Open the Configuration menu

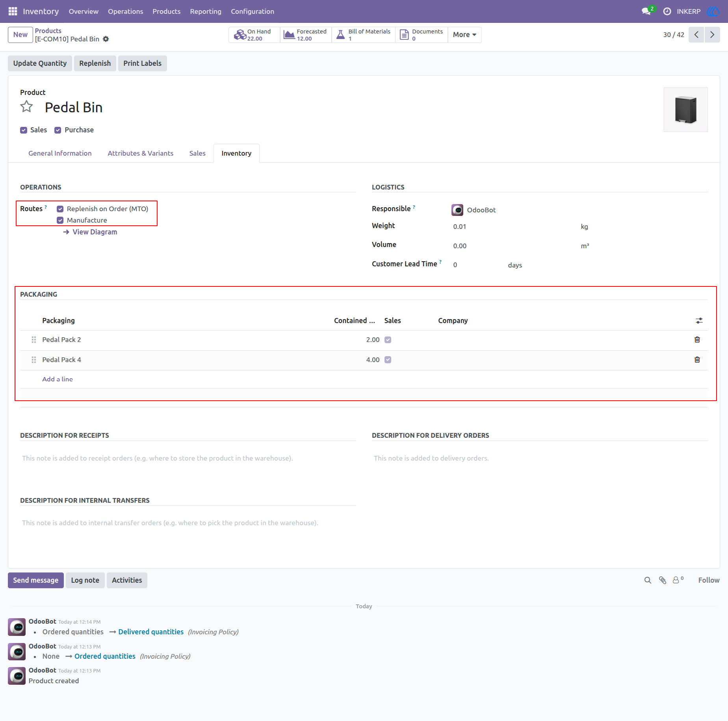(253, 11)
